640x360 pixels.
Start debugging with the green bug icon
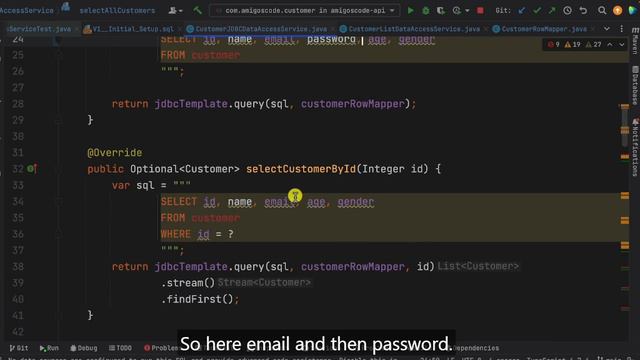tap(426, 11)
